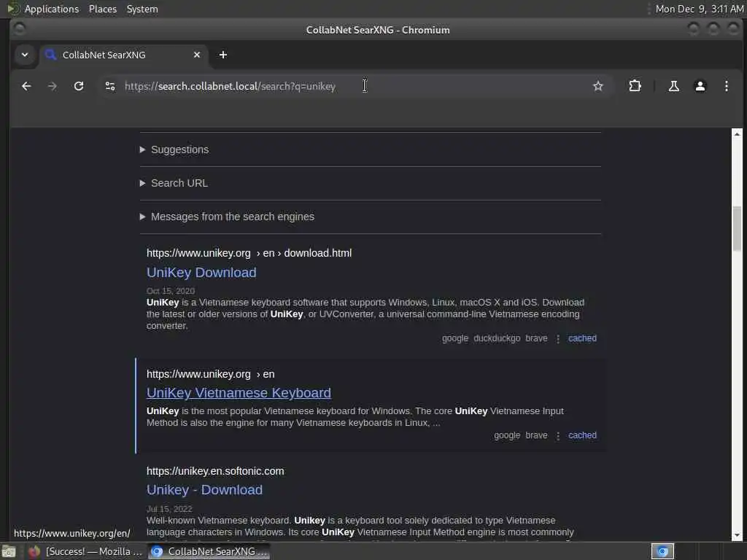Click the three-dot icon beside Vietnamese Keyboard cached
747x560 pixels.
558,436
